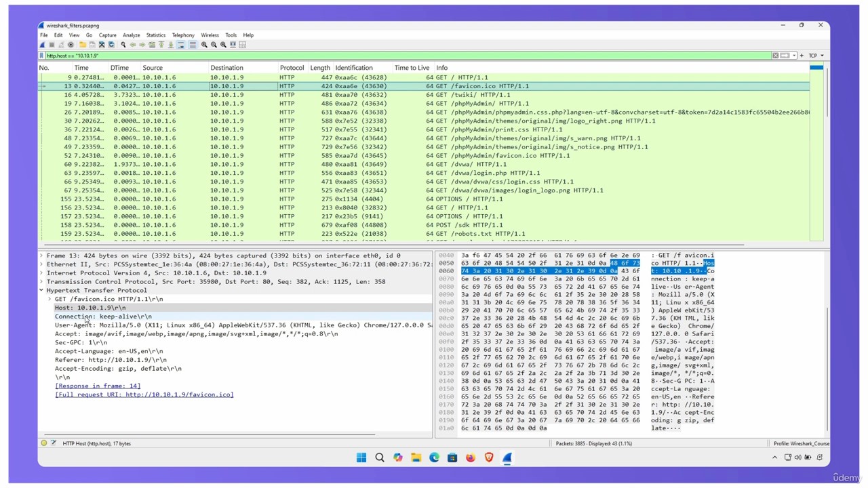This screenshot has height=488, width=868.
Task: Open display filter bookmarks icon
Action: point(41,56)
